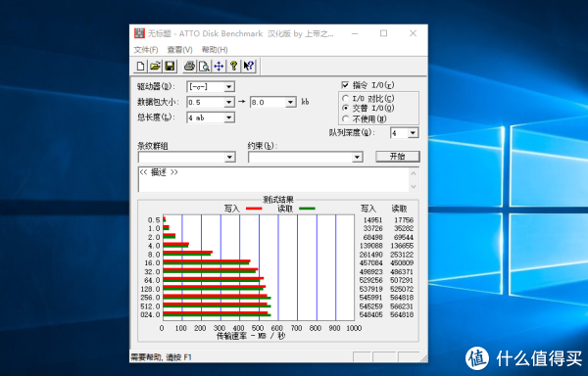588x376 pixels.
Task: Click the Print Preview magnifier icon
Action: tap(204, 67)
